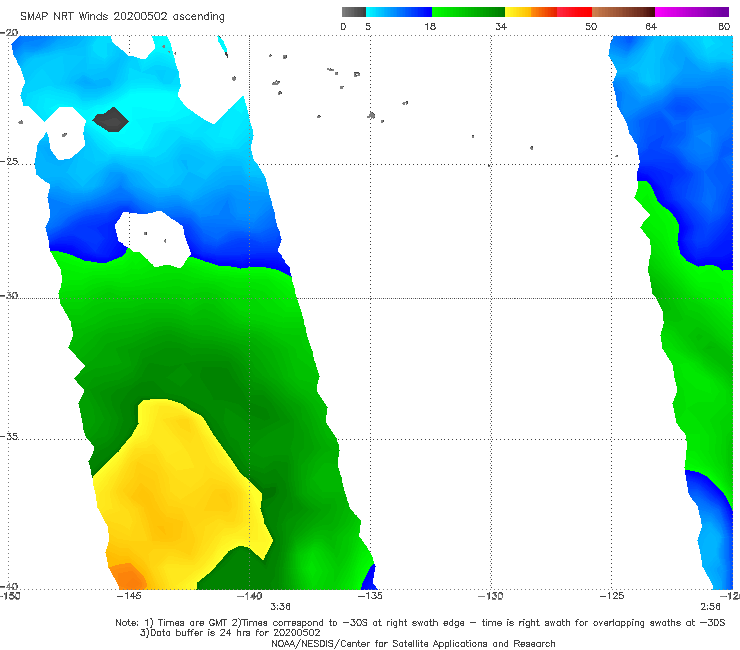
Task: Click the longitude label '-125'
Action: tap(612, 596)
